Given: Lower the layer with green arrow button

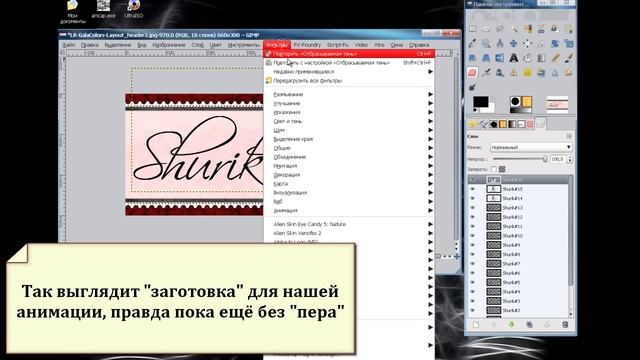Looking at the screenshot, I should [511, 325].
